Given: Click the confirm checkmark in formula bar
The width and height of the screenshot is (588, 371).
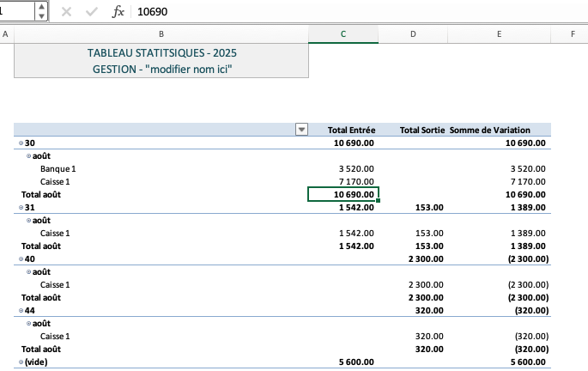Looking at the screenshot, I should click(91, 12).
